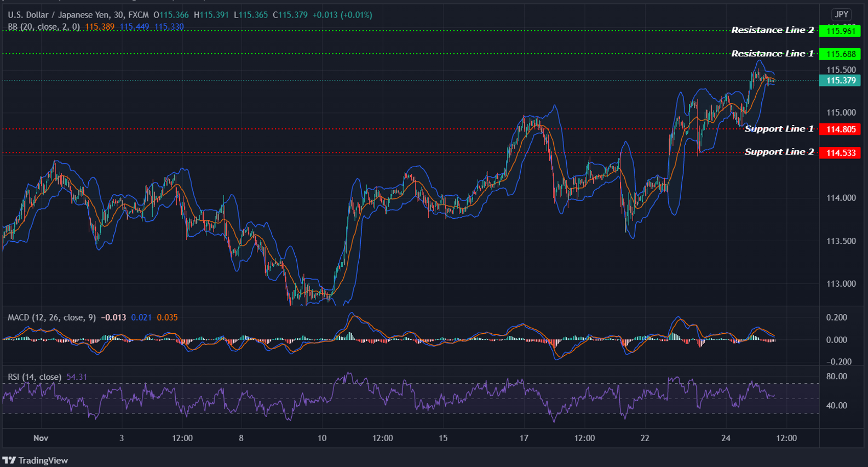Click the BB lower value 115.330
The image size is (868, 467).
tap(169, 26)
